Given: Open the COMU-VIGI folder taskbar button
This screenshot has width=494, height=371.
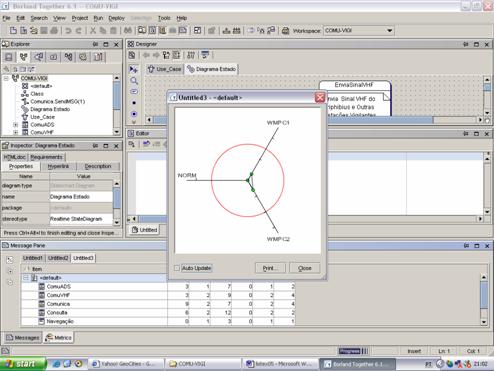Looking at the screenshot, I should pyautogui.click(x=203, y=364).
